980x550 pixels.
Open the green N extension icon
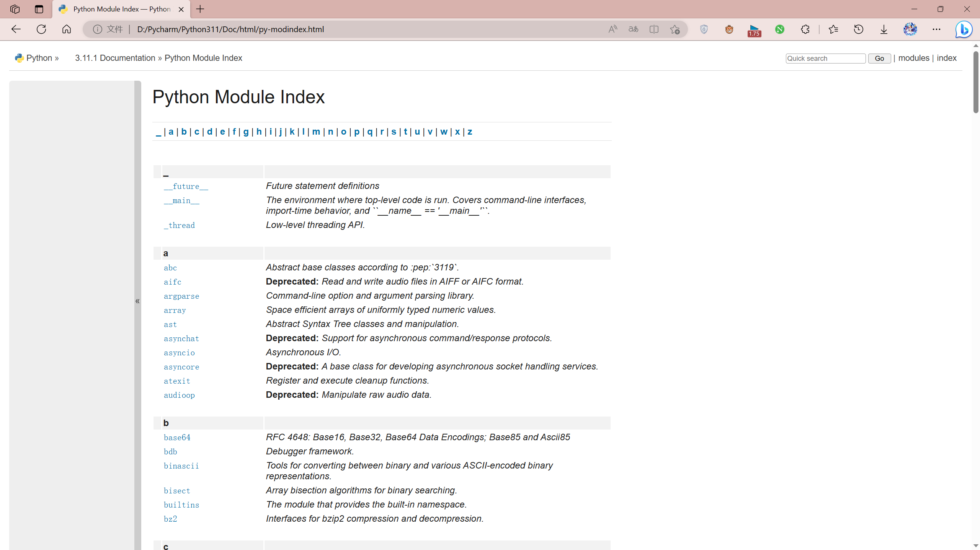coord(779,29)
